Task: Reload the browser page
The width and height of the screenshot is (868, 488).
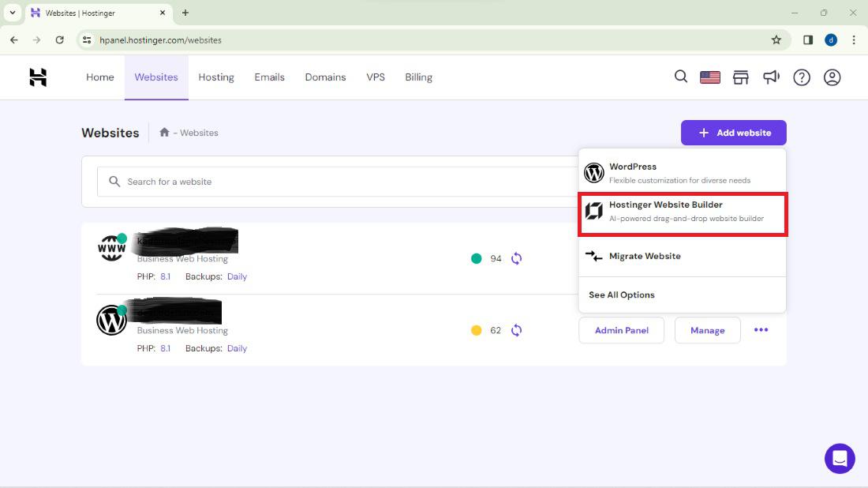Action: (x=60, y=40)
